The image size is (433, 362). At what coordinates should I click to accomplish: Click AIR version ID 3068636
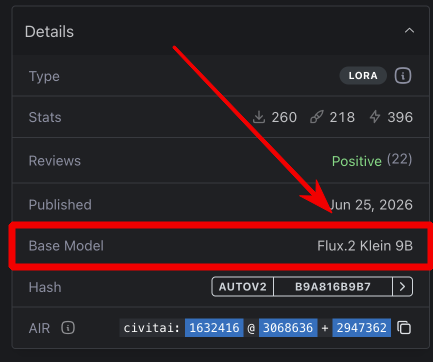pos(288,328)
